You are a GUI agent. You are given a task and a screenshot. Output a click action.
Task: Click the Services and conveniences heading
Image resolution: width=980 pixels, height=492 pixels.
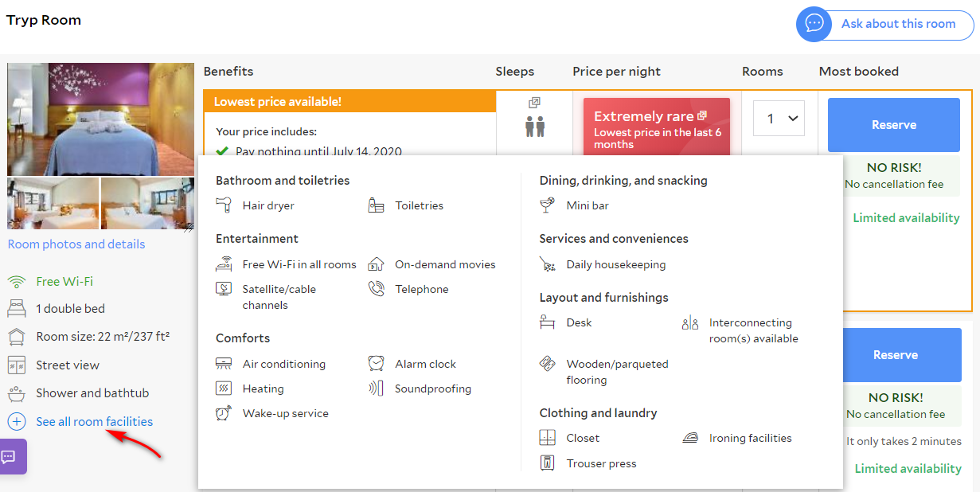point(614,239)
